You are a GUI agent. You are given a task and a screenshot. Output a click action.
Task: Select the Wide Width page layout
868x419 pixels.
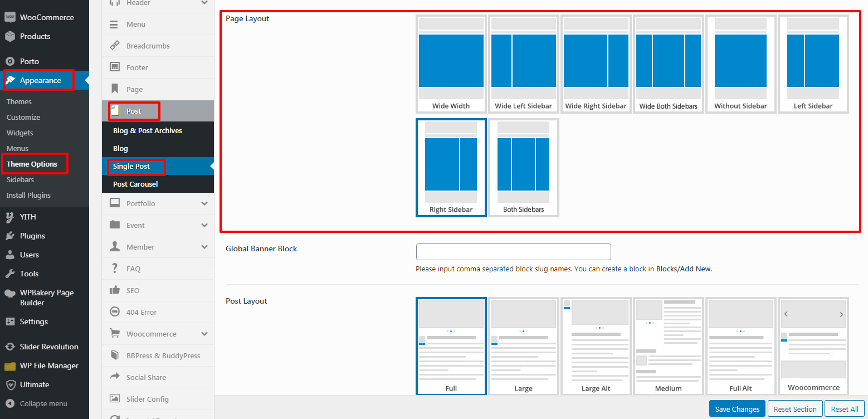[x=451, y=64]
